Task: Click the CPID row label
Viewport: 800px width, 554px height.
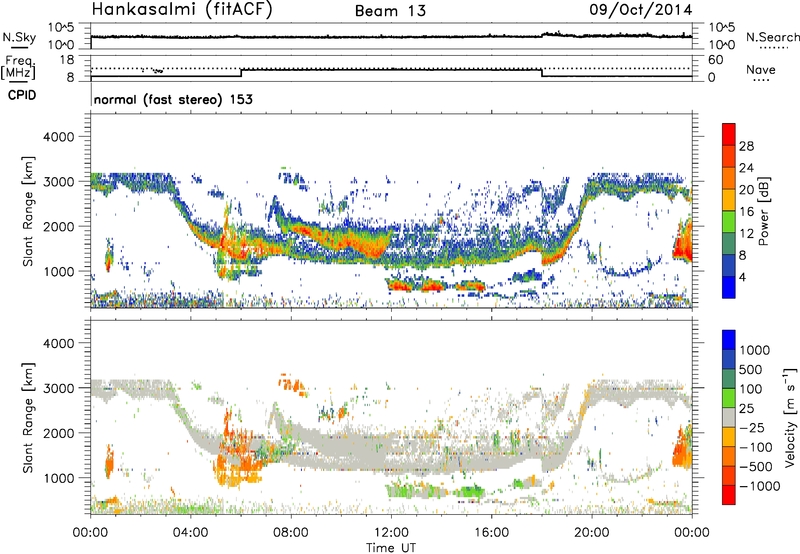Action: coord(22,95)
